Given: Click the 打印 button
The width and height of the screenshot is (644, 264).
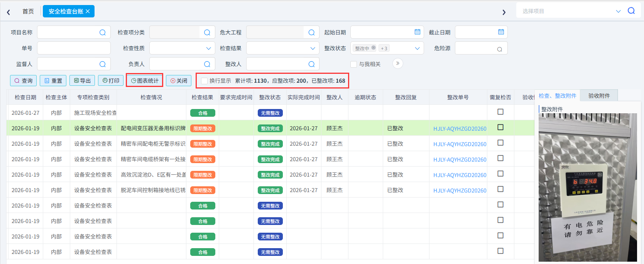Looking at the screenshot, I should click(x=111, y=80).
